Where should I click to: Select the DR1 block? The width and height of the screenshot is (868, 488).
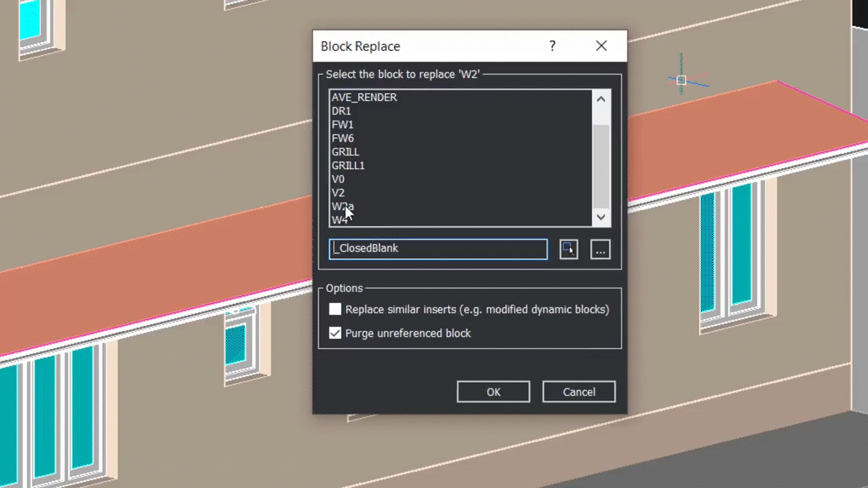coord(341,110)
